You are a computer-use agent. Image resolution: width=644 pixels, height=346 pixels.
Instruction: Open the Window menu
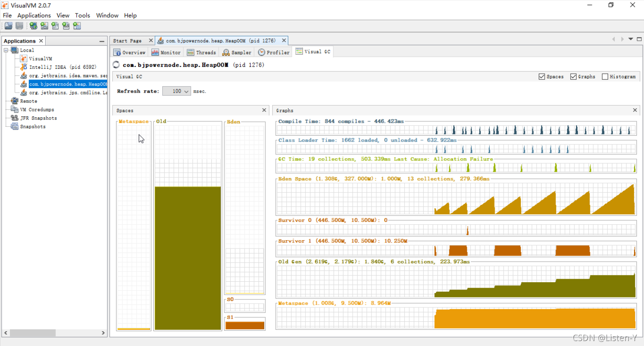pos(107,15)
